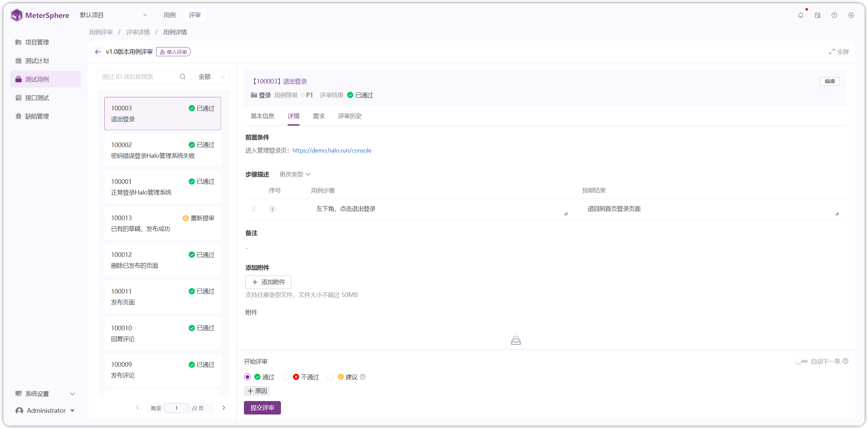868x429 pixels.
Task: Open the notifications bell
Action: pos(800,15)
